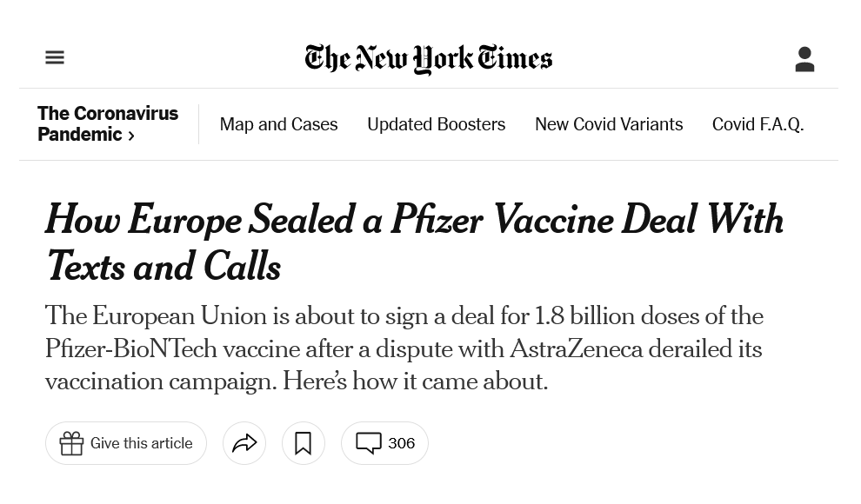View the 306 comments count
This screenshot has height=504, width=861.
(401, 443)
